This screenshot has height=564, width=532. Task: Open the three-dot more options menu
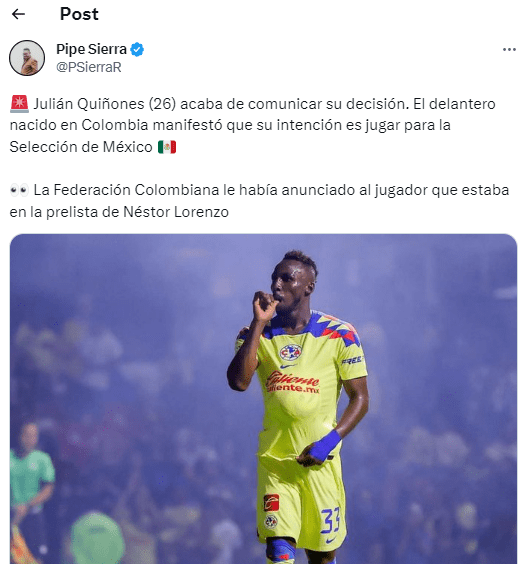(509, 50)
